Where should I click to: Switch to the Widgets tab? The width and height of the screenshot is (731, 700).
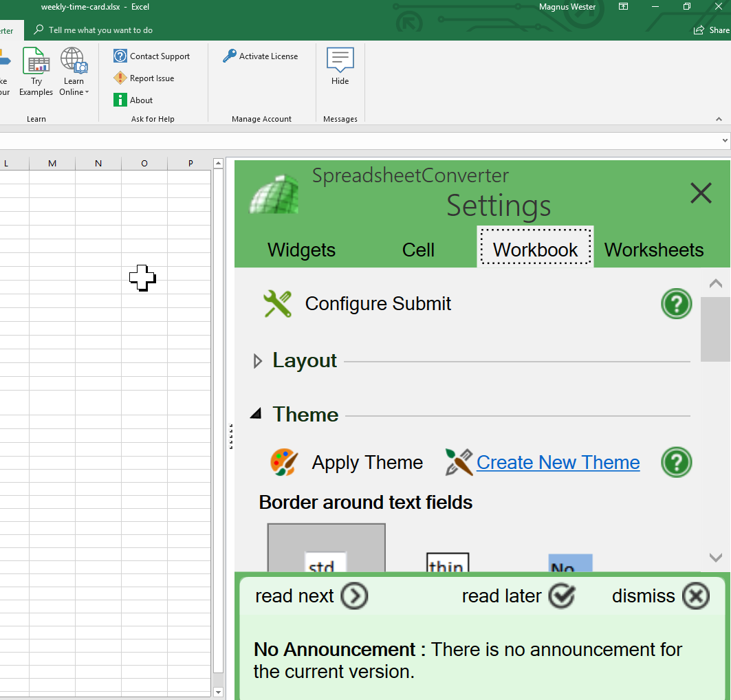point(301,250)
